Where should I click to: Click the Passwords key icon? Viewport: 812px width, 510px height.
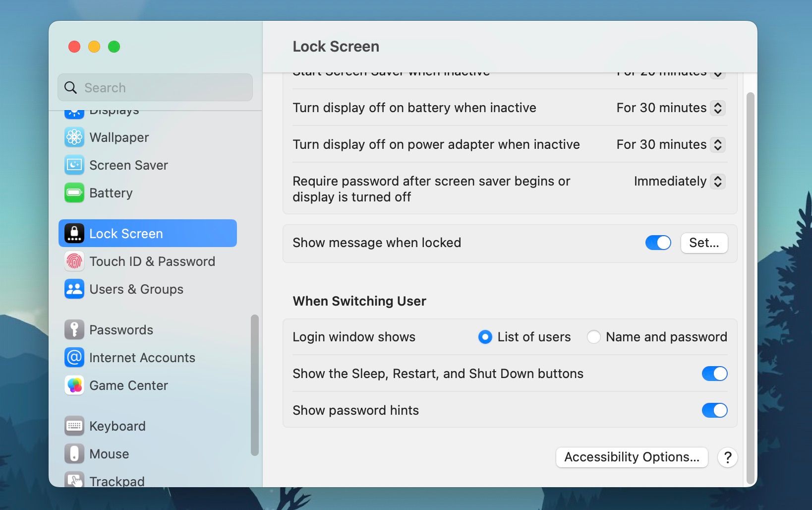74,329
